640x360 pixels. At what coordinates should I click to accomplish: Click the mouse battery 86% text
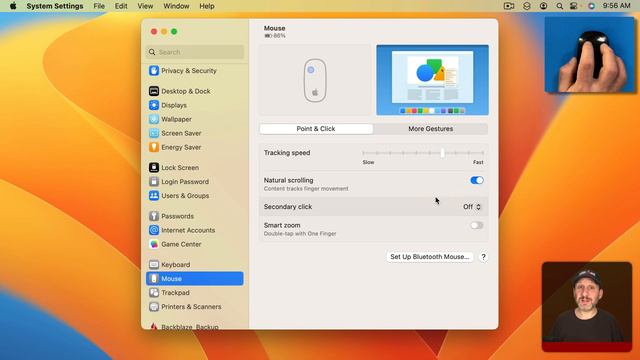pos(275,36)
